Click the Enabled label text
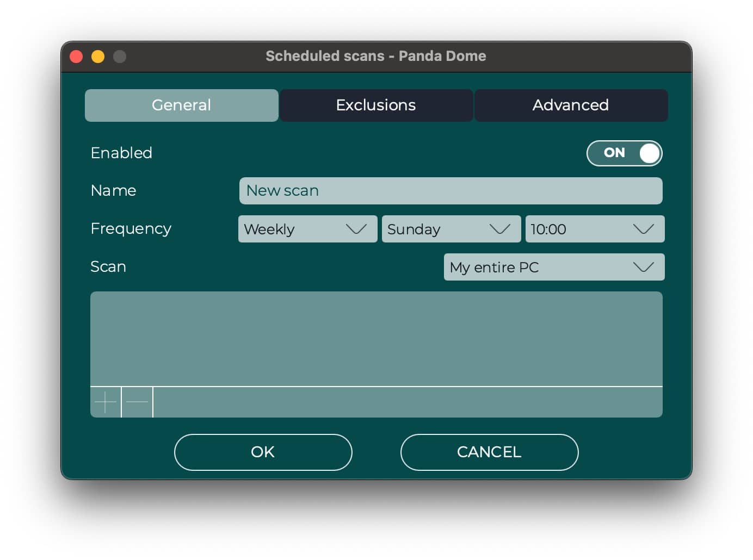 point(121,153)
